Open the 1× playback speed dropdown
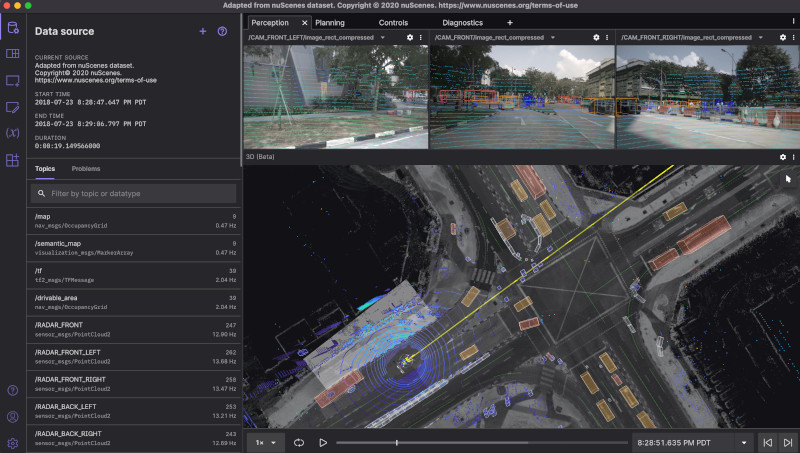Screen dimensions: 800x453 pyautogui.click(x=265, y=442)
